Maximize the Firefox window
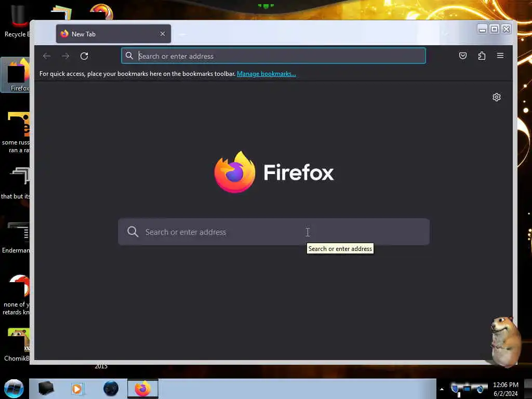This screenshot has height=399, width=532. (x=495, y=30)
